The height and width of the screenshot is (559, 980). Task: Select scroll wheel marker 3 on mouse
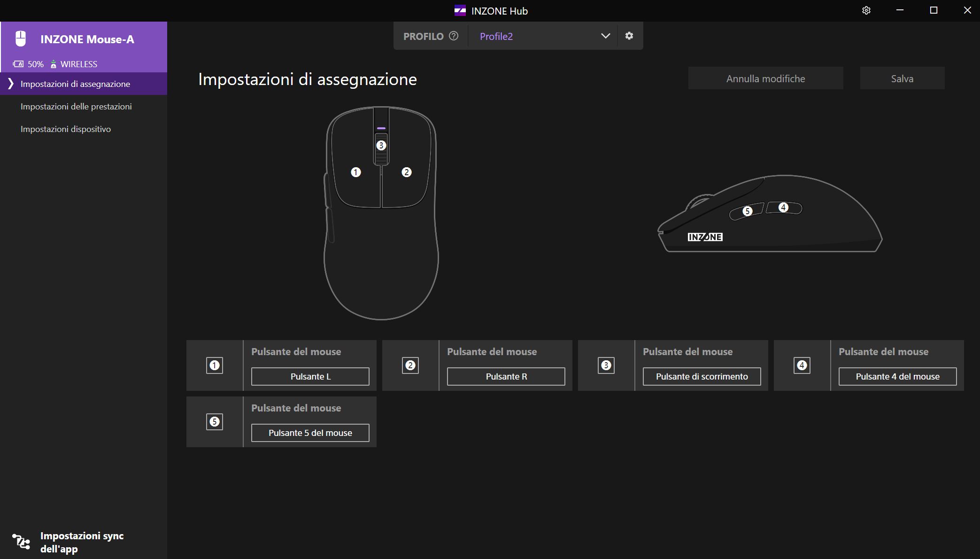pos(381,146)
